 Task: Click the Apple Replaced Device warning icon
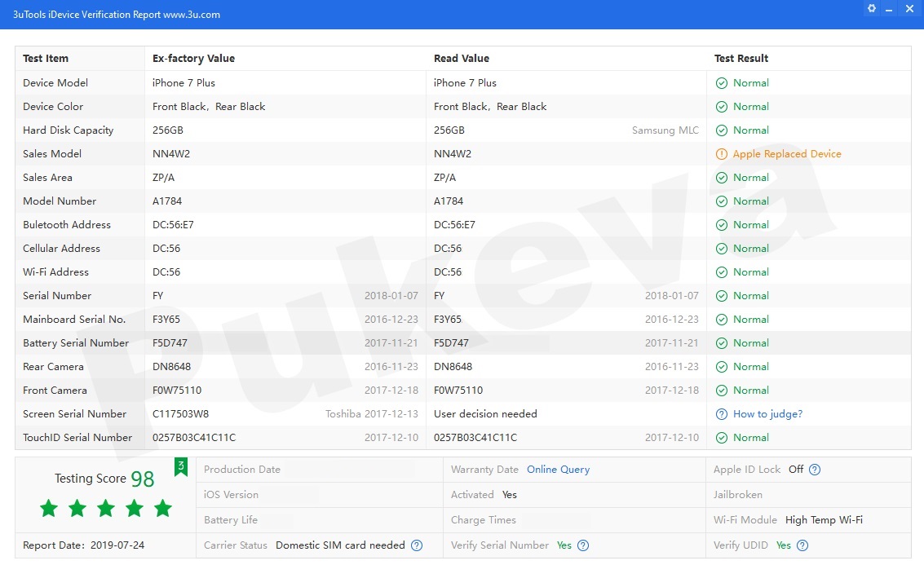pos(721,154)
